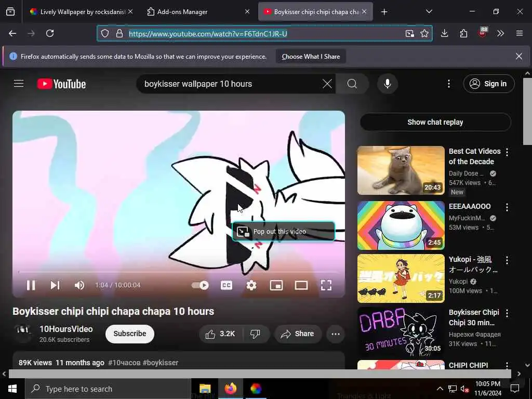
Task: Show chat replay
Action: tap(435, 122)
